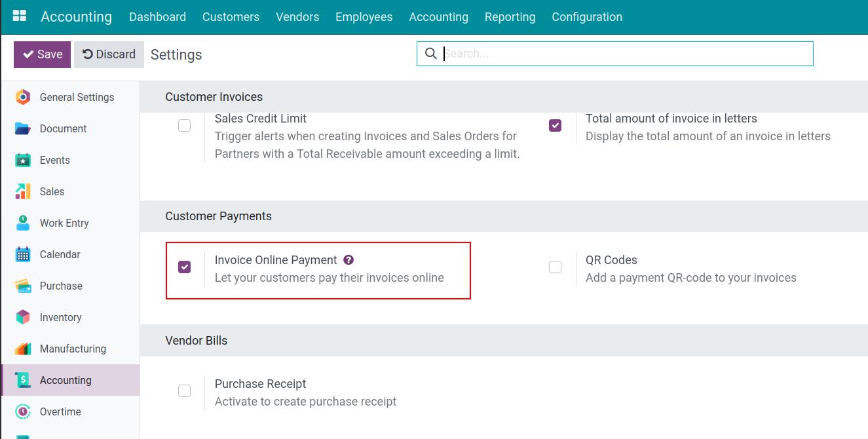Click the Purchase credit card icon

[23, 286]
